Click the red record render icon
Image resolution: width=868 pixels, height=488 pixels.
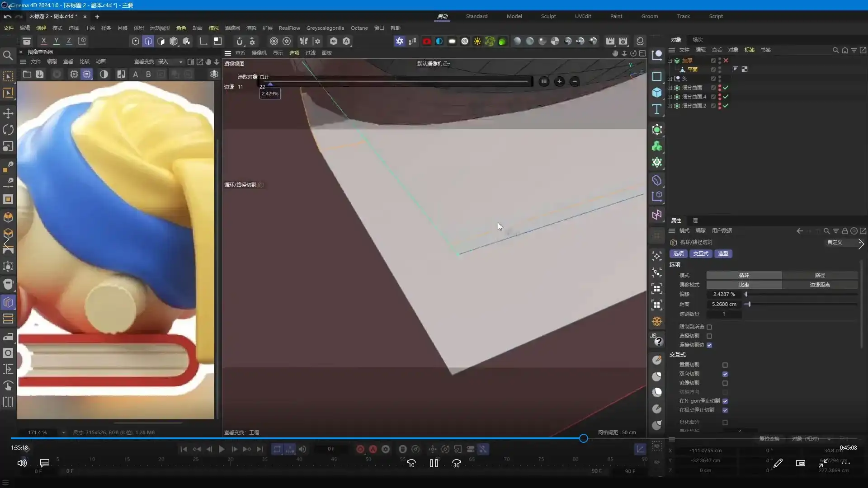pos(426,41)
